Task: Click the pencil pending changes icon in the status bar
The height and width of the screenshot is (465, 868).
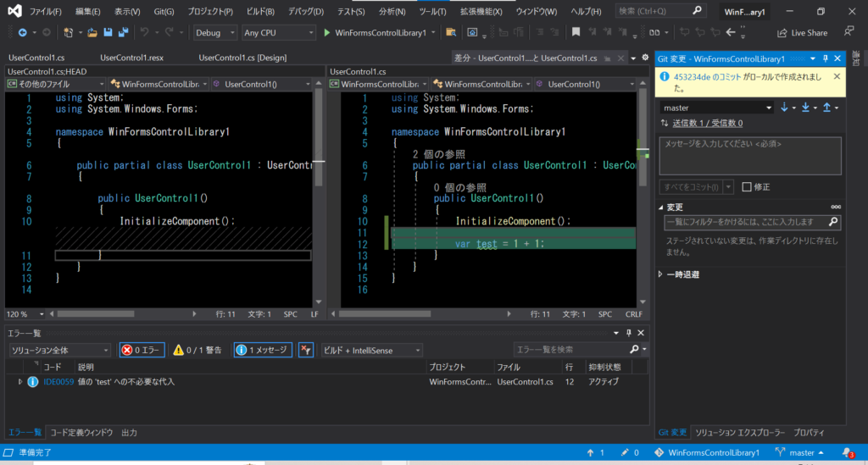Action: [625, 452]
